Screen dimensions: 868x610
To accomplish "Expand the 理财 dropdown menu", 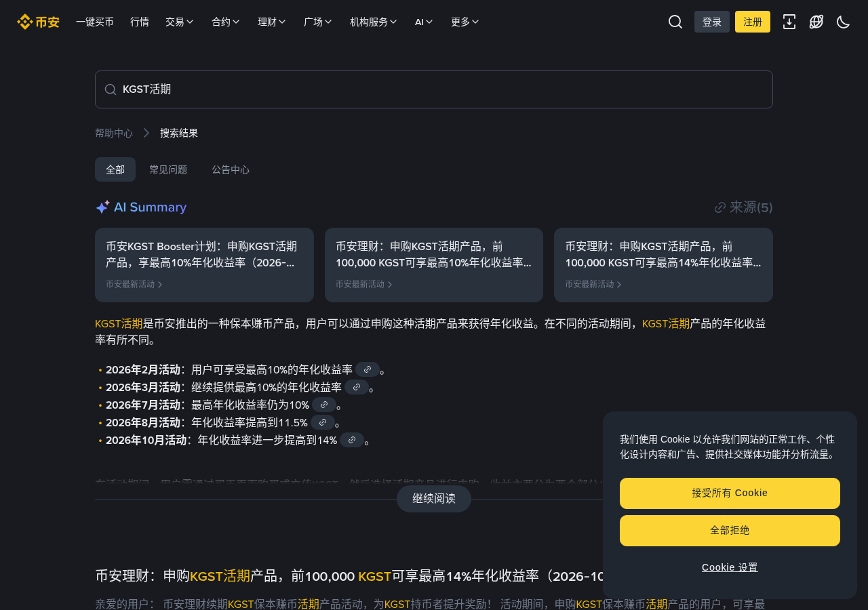I will [x=272, y=22].
